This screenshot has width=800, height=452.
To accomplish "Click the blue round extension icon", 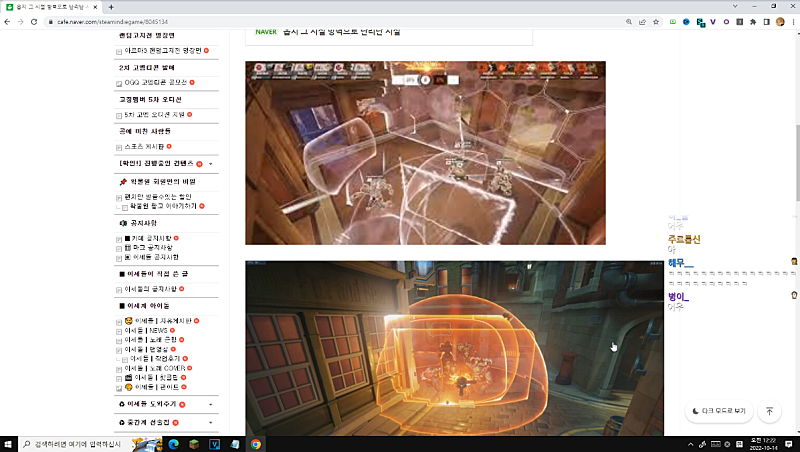I will 686,22.
